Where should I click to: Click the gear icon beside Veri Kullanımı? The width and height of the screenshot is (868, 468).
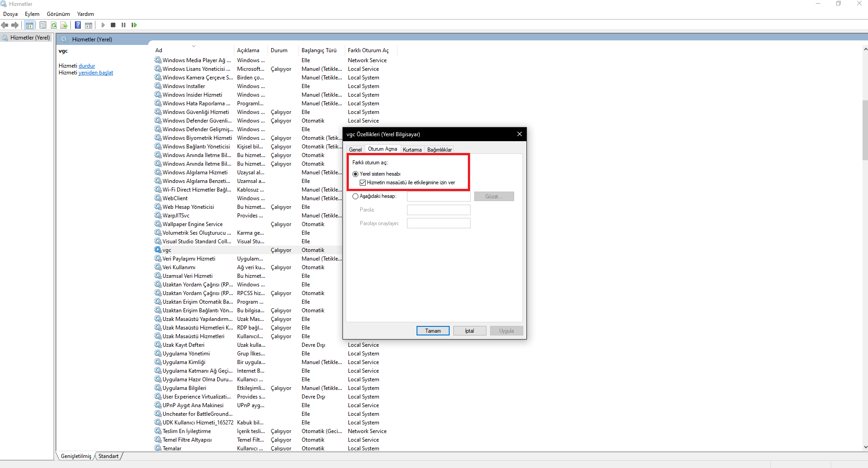click(x=158, y=267)
